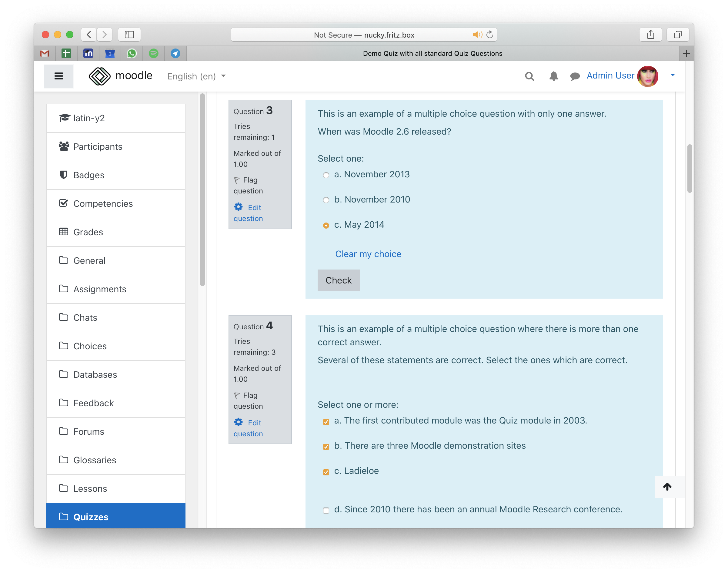This screenshot has width=728, height=573.
Task: Flag question 3
Action: click(249, 186)
